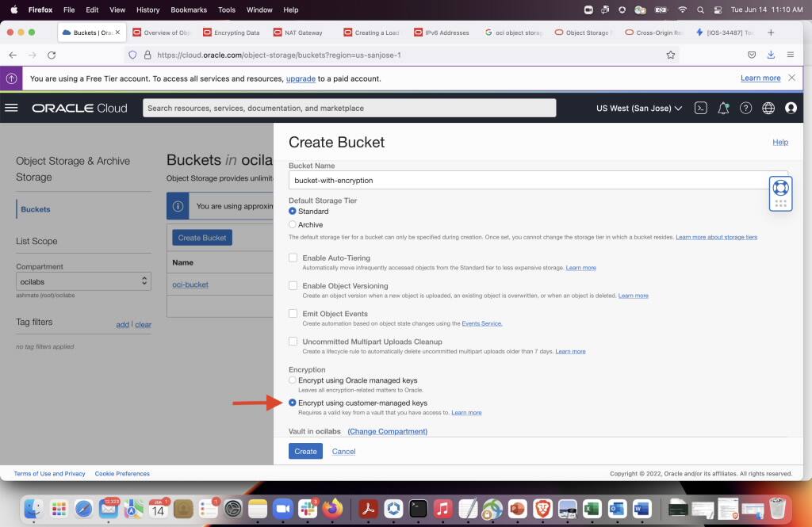Open the user profile avatar icon
This screenshot has height=527, width=812.
coord(791,108)
